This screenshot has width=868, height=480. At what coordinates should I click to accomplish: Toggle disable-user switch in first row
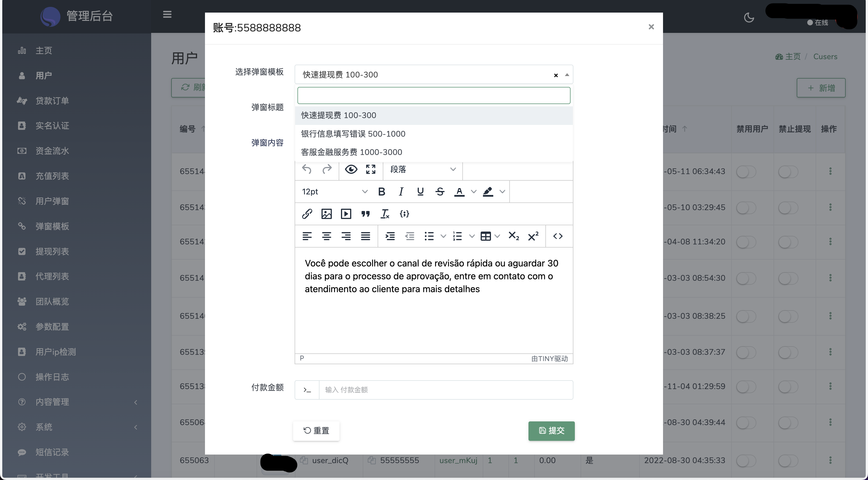coord(746,172)
